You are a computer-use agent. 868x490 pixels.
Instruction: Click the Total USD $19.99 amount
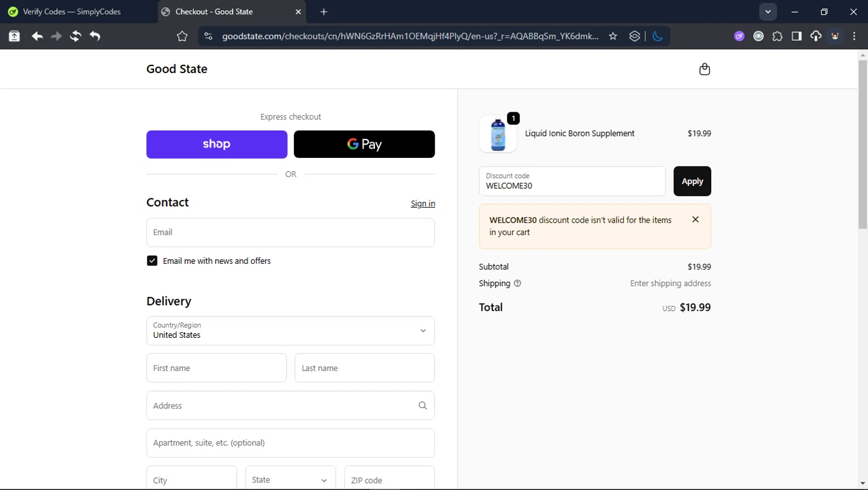[x=687, y=307]
